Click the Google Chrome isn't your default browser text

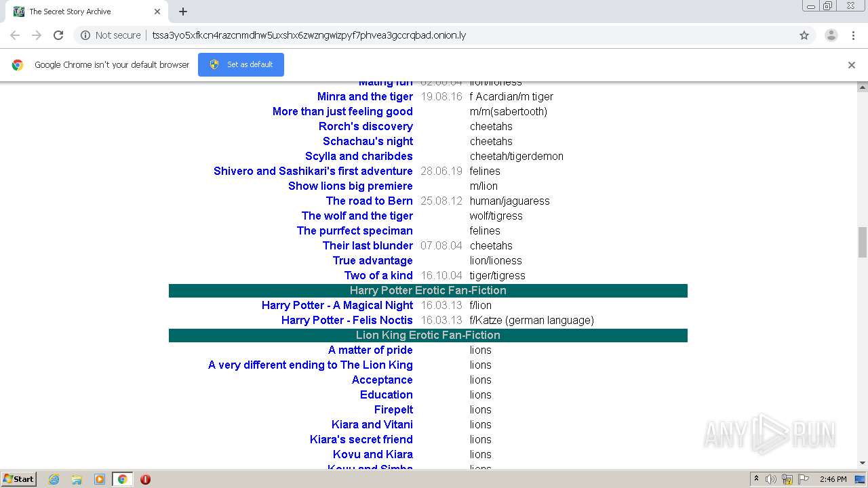(112, 64)
